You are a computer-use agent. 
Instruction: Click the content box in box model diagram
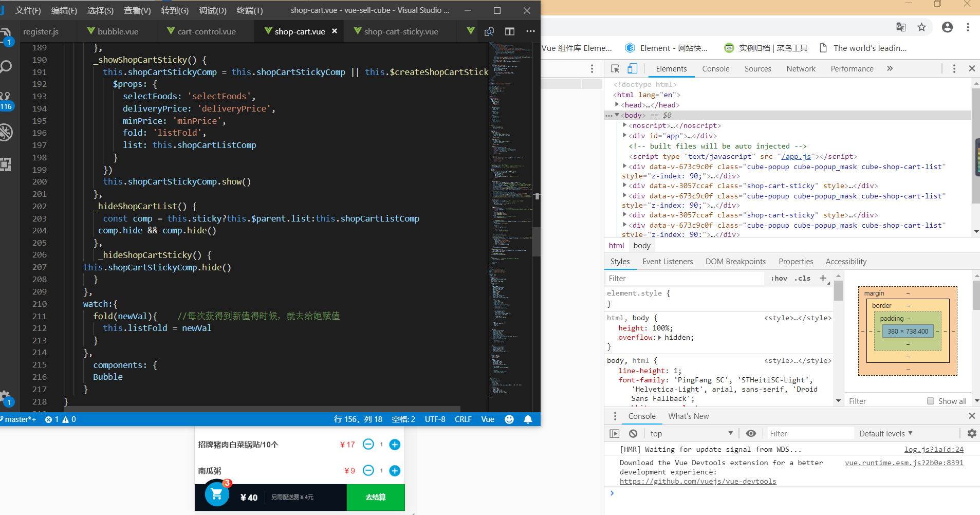click(908, 332)
